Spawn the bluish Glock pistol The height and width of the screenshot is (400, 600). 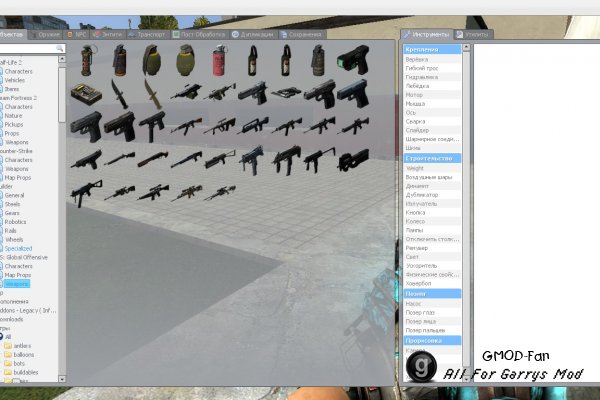[353, 93]
